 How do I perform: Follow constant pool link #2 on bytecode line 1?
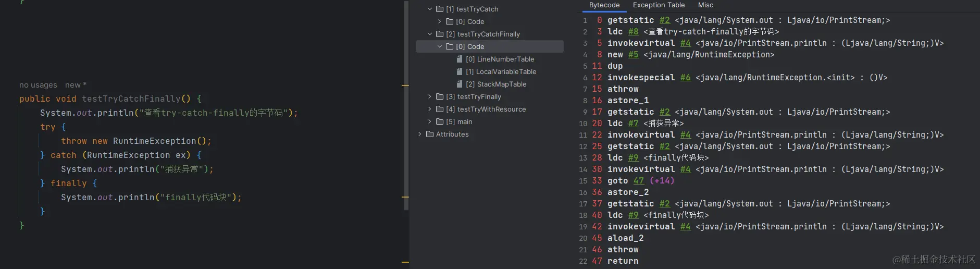pos(664,20)
